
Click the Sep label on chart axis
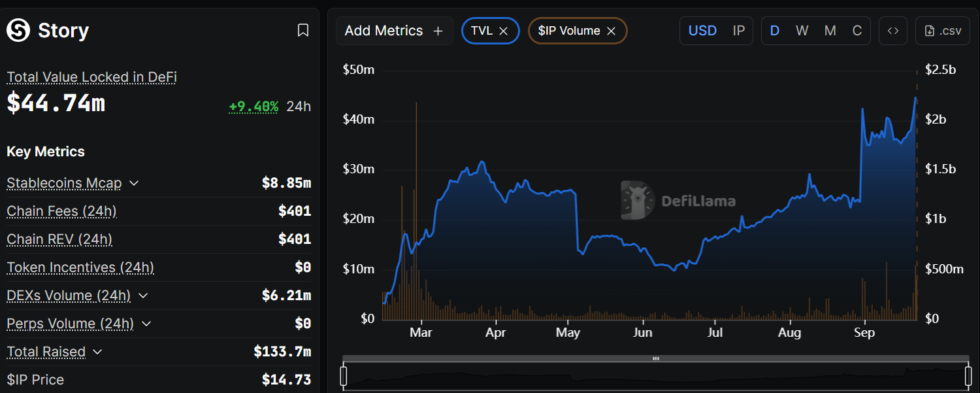click(864, 333)
